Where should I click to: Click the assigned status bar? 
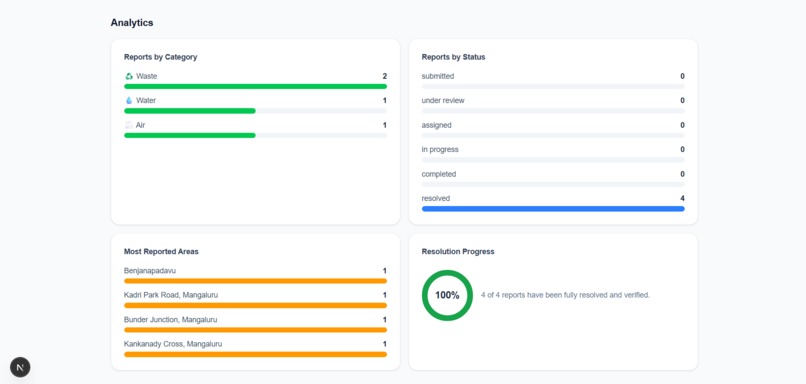[553, 135]
